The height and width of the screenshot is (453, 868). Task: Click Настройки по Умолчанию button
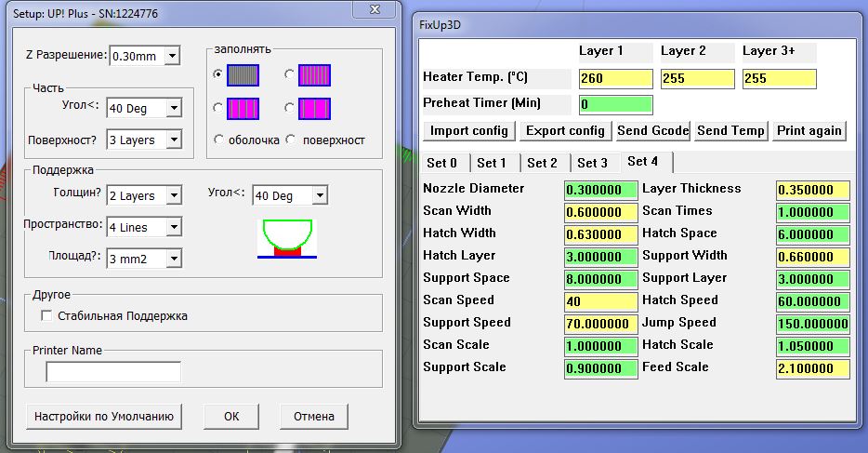pyautogui.click(x=104, y=416)
